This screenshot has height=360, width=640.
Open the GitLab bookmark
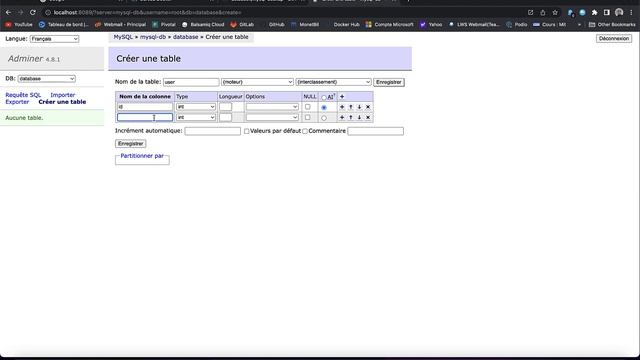pos(242,24)
